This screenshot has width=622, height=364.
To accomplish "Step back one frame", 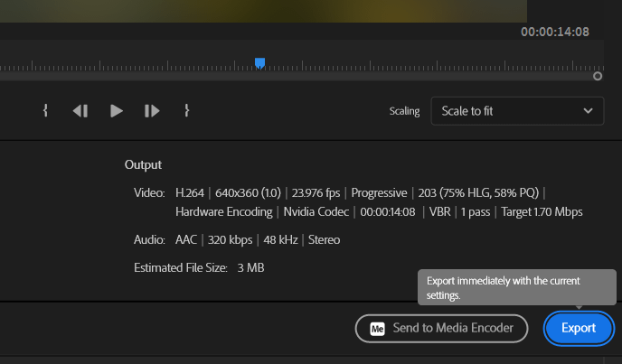I will pos(80,111).
